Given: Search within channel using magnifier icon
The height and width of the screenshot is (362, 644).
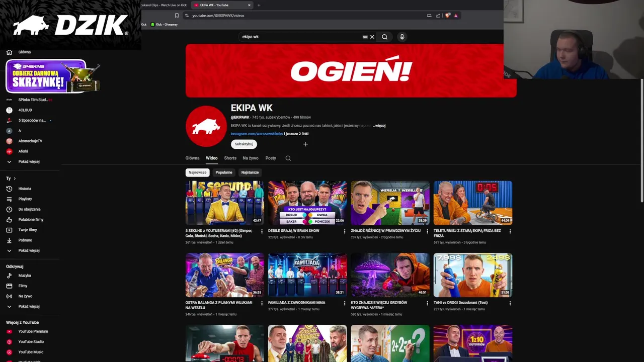Looking at the screenshot, I should [x=288, y=158].
